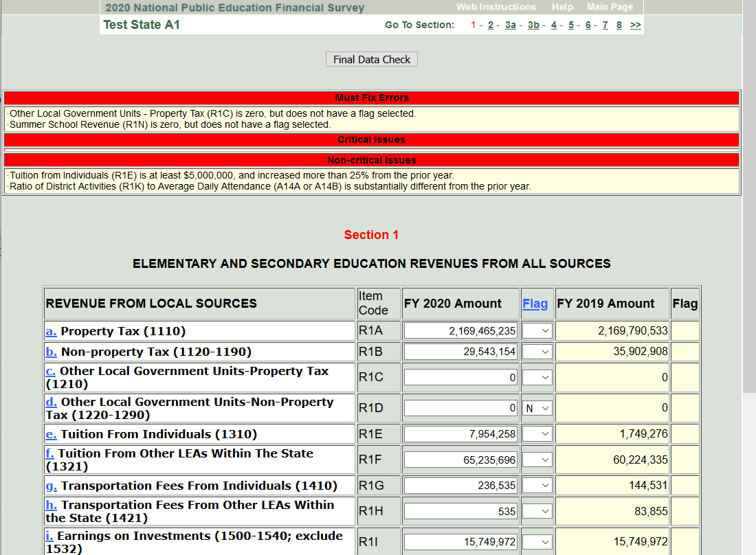756x555 pixels.
Task: Expand flag dropdown for R1C row
Action: (537, 378)
